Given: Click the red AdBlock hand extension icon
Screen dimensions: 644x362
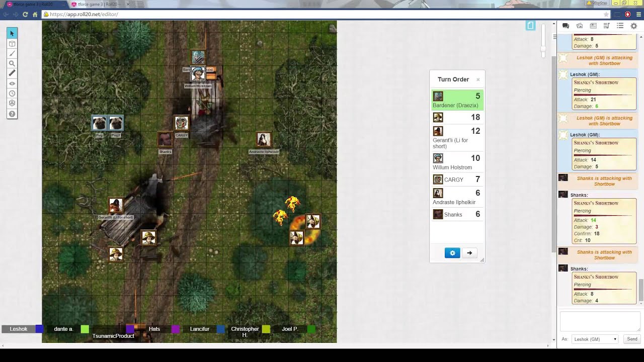Looking at the screenshot, I should coord(627,14).
